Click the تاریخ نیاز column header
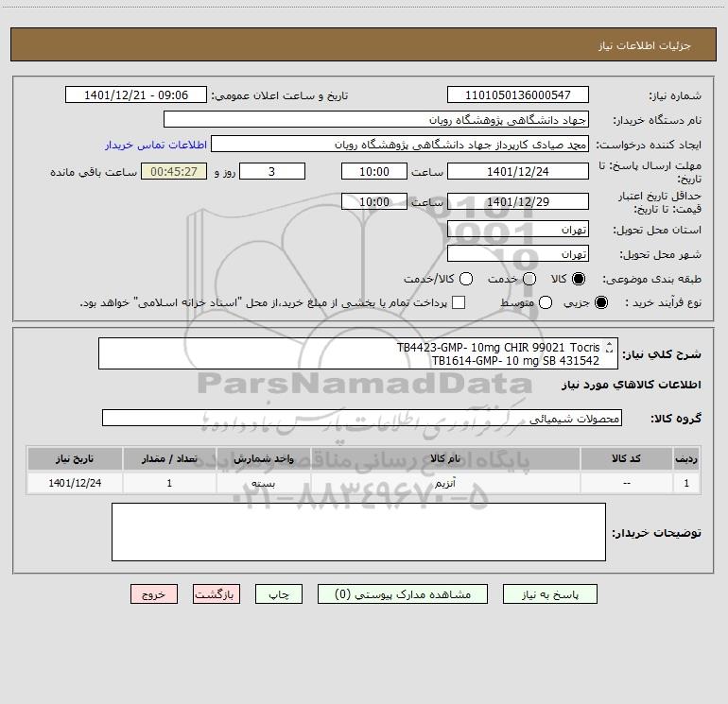Viewport: 728px width, 704px height. [75, 458]
